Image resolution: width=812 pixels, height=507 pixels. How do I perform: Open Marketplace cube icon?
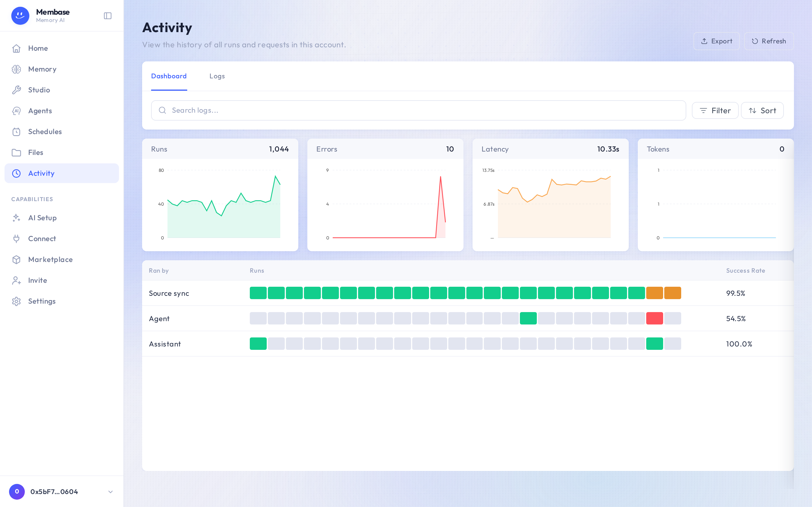[x=16, y=259]
